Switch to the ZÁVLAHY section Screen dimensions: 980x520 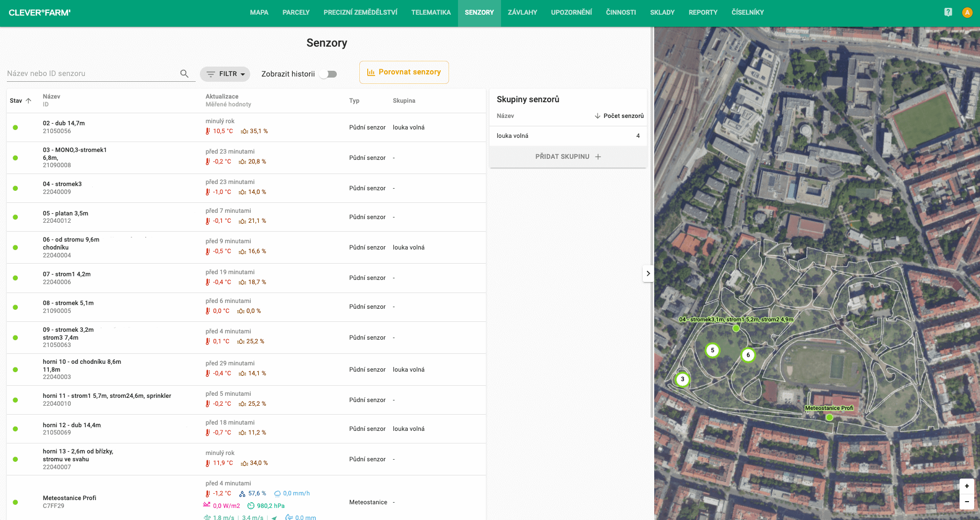coord(522,12)
